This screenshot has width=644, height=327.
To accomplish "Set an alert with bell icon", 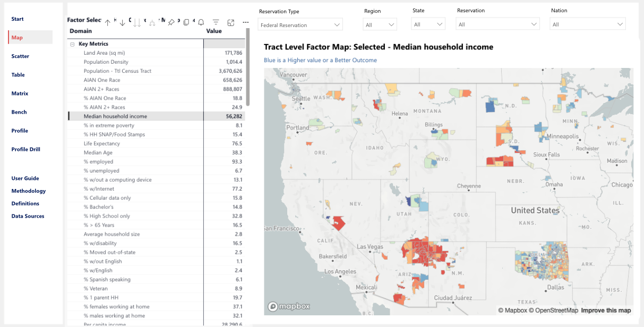I will (x=201, y=22).
